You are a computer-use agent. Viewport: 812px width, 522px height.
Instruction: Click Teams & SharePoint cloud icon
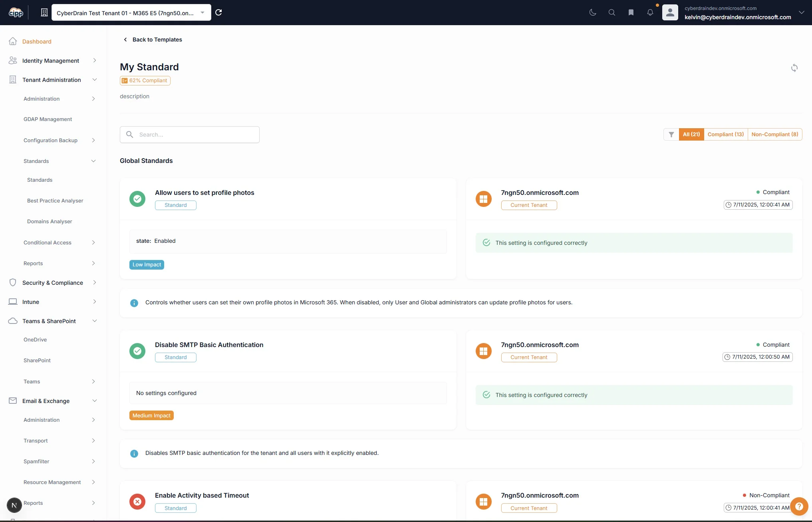tap(13, 321)
